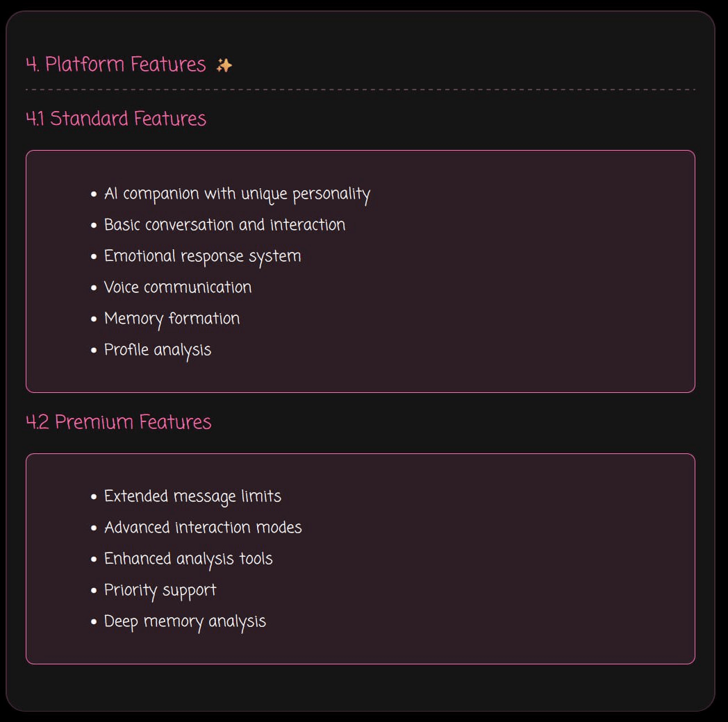This screenshot has width=728, height=722.
Task: Select 'Profile analysis' from the standard list
Action: point(158,350)
